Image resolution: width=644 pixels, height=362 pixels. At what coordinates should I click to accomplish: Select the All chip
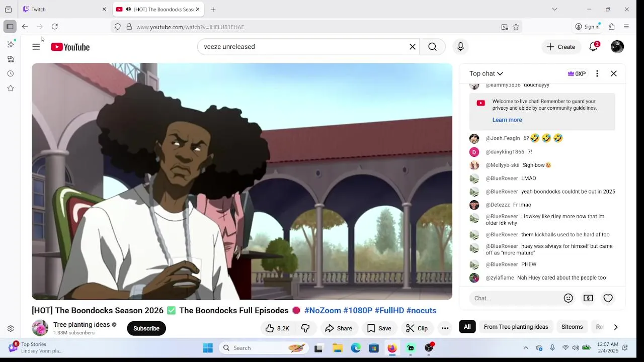(467, 327)
